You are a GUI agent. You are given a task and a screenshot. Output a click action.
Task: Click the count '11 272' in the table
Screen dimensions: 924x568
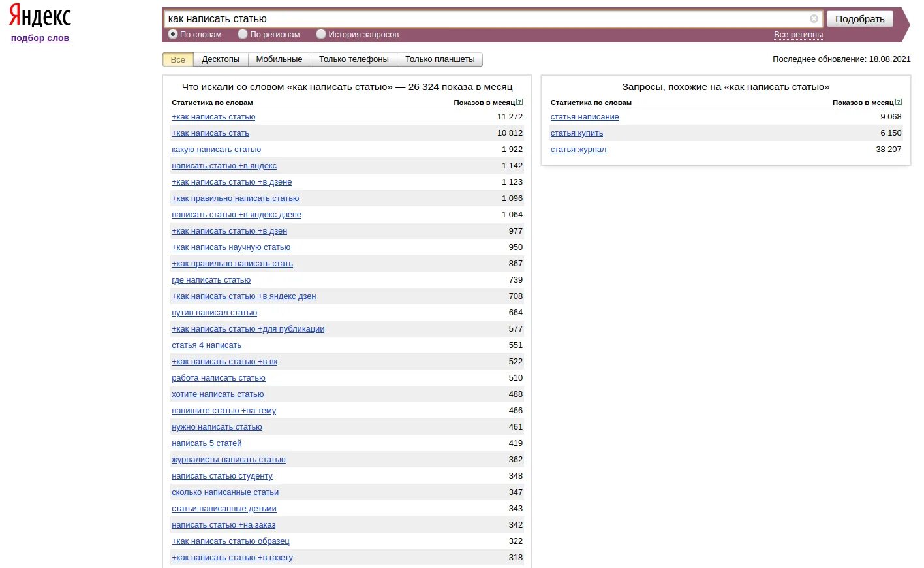510,117
